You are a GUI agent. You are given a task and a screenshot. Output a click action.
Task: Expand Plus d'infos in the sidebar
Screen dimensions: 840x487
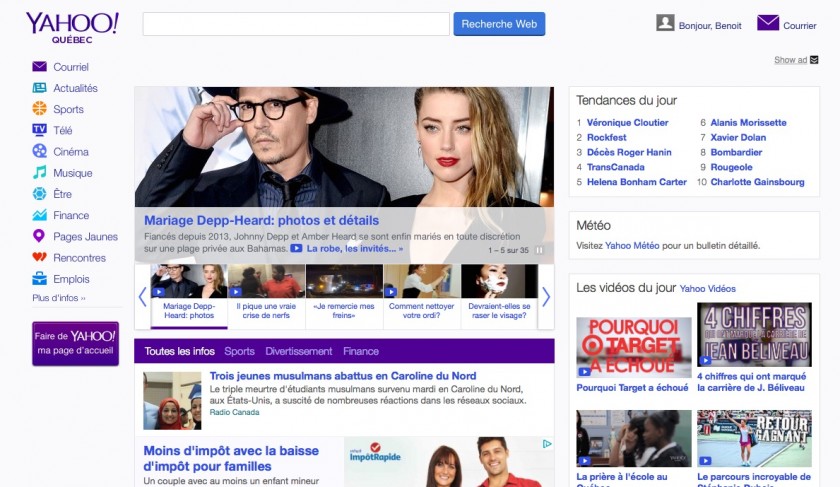point(59,298)
